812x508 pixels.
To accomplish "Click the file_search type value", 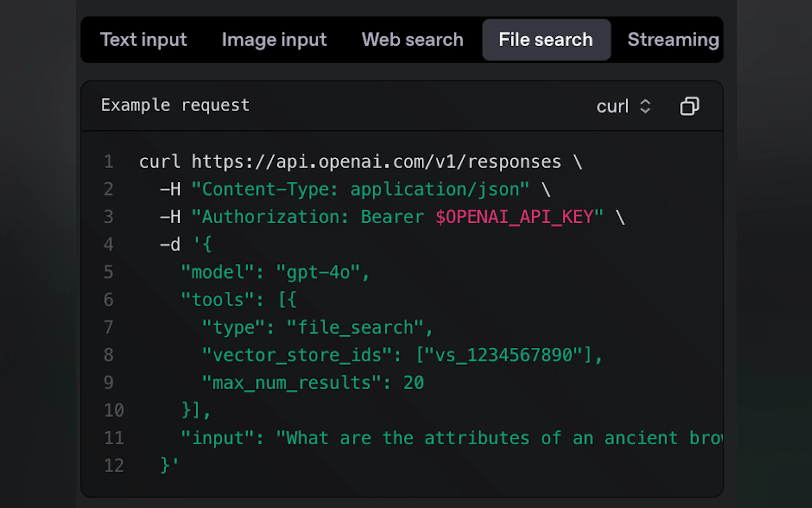I will [355, 327].
